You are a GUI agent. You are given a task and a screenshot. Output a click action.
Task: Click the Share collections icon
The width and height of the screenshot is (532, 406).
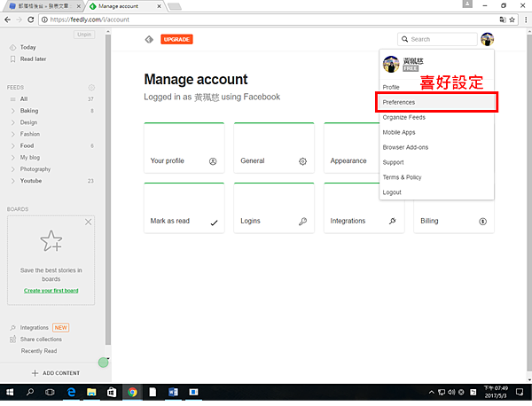tap(13, 339)
